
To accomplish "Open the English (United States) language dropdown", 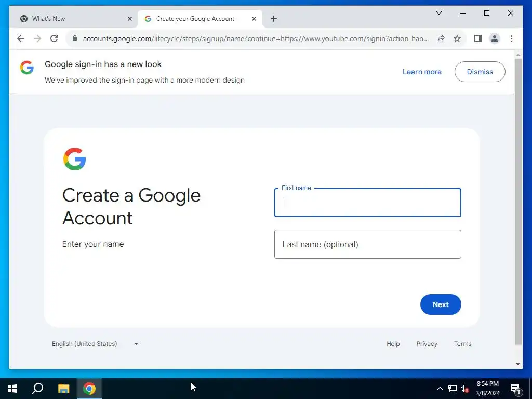I will (x=96, y=344).
